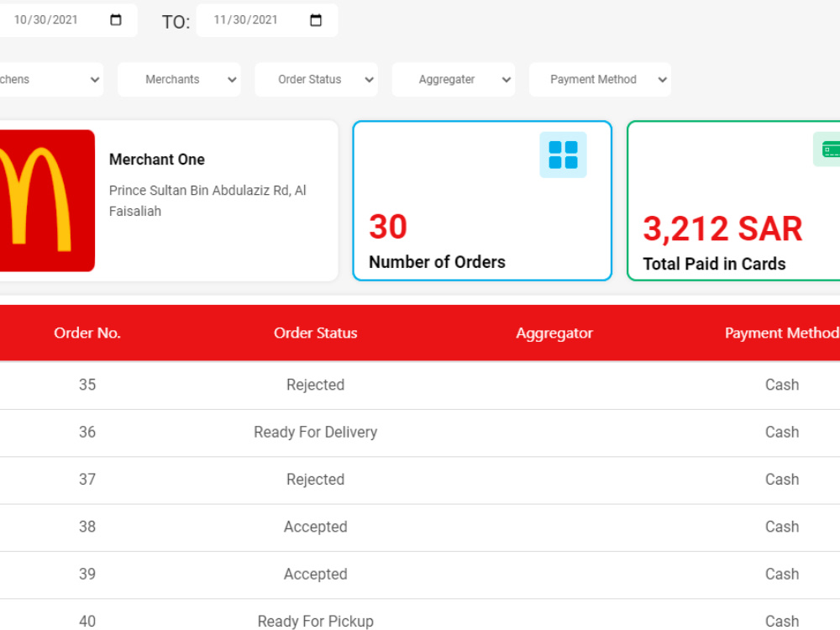
Task: Open calendar picker for 10/30/2021 date
Action: [x=116, y=20]
